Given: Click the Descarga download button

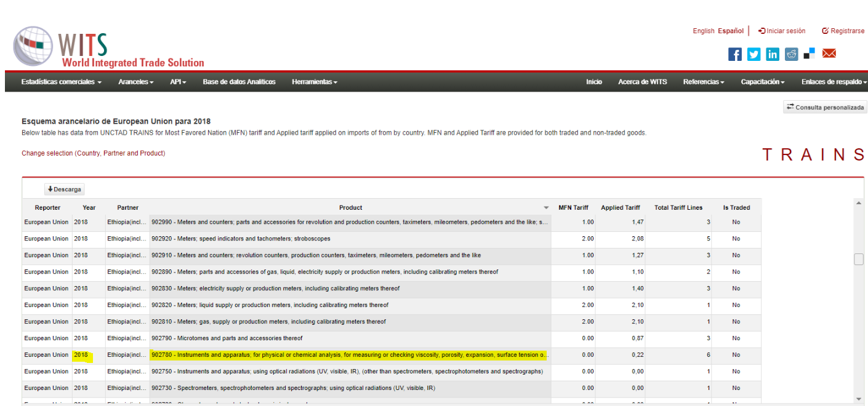Looking at the screenshot, I should click(64, 189).
